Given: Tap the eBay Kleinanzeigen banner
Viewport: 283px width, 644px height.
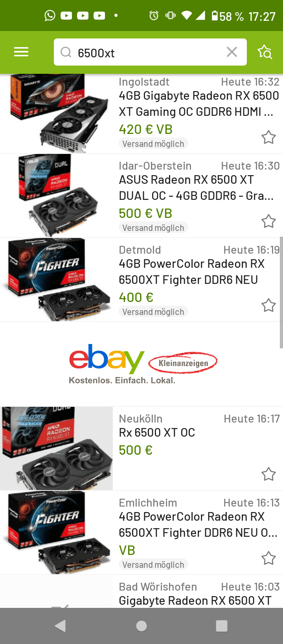Looking at the screenshot, I should 141,364.
